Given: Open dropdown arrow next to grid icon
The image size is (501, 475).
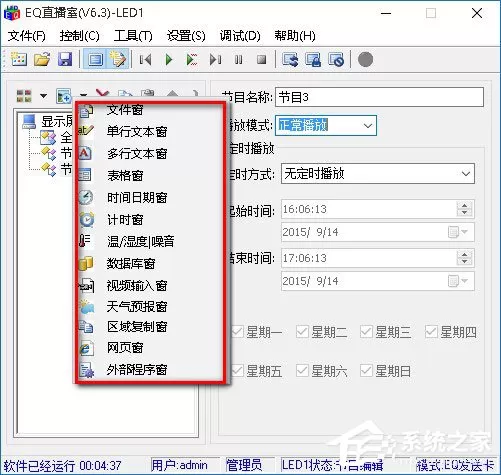Looking at the screenshot, I should coord(43,96).
